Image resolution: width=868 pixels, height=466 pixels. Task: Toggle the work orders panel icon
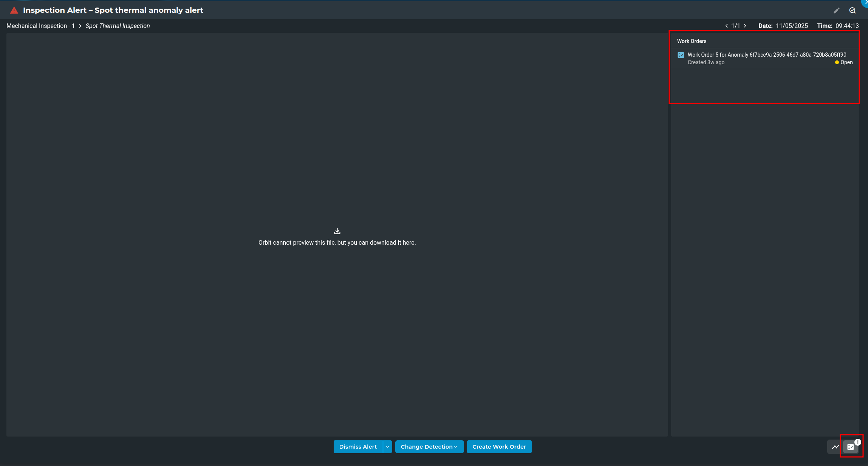pyautogui.click(x=851, y=447)
